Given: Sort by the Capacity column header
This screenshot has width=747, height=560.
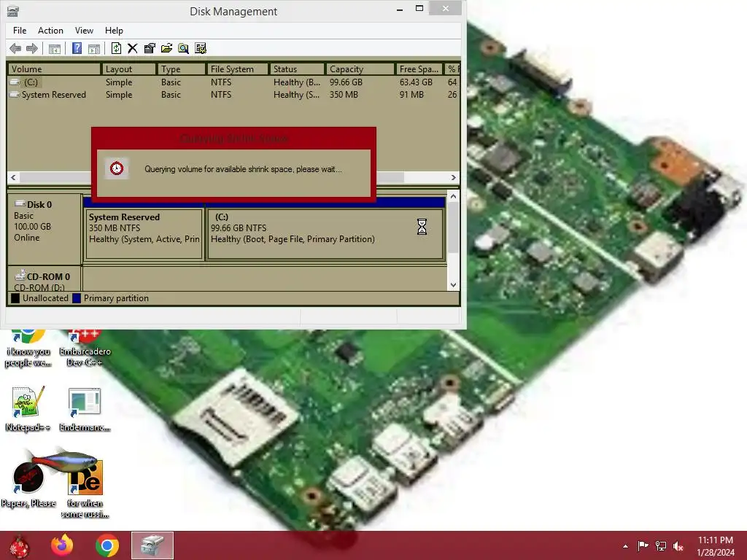Looking at the screenshot, I should (360, 69).
